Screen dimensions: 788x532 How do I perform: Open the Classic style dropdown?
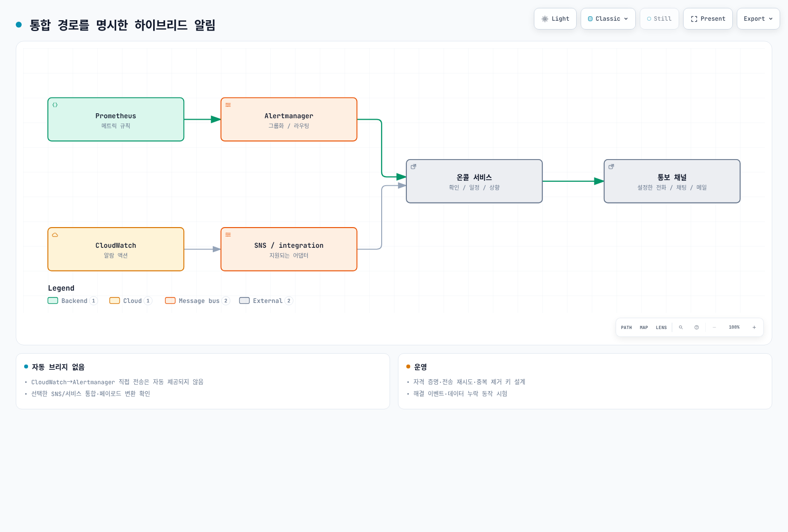(608, 19)
